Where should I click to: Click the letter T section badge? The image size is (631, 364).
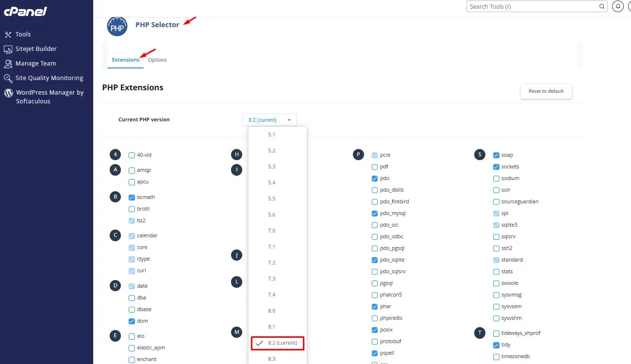click(x=480, y=333)
